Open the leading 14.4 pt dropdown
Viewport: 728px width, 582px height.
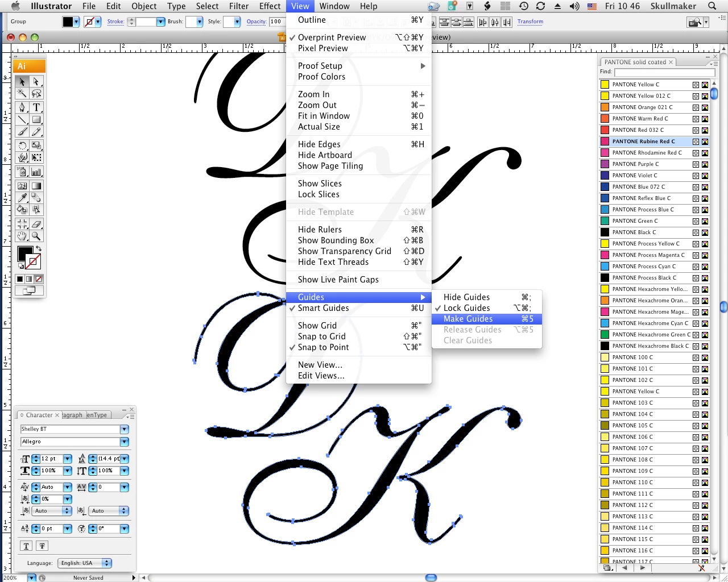point(125,459)
